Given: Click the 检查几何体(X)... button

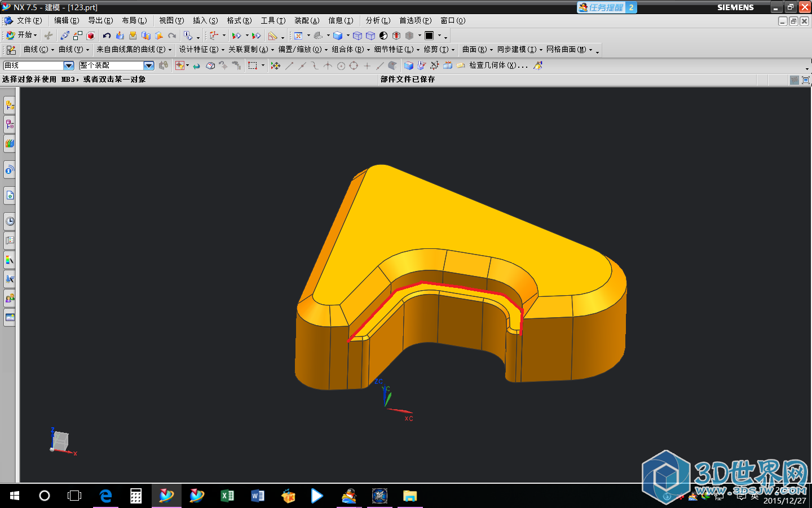Looking at the screenshot, I should (498, 65).
